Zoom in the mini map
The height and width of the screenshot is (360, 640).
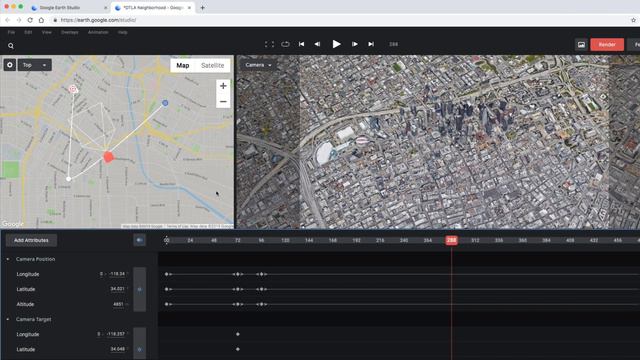click(223, 86)
